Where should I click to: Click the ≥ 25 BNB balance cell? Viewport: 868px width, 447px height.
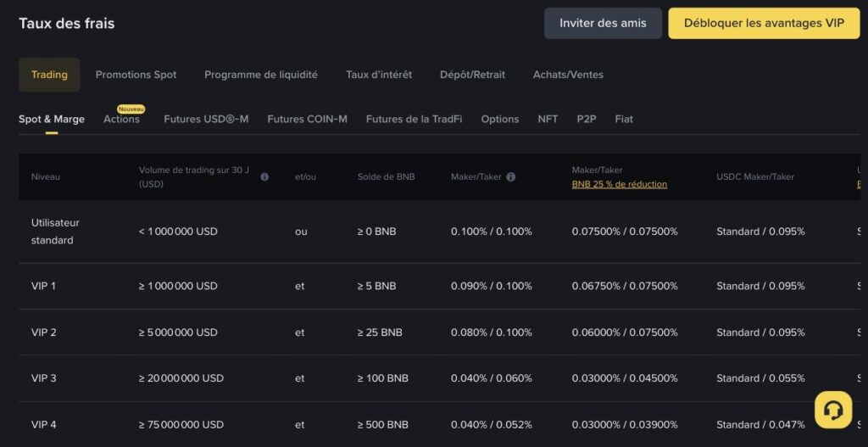pos(380,332)
